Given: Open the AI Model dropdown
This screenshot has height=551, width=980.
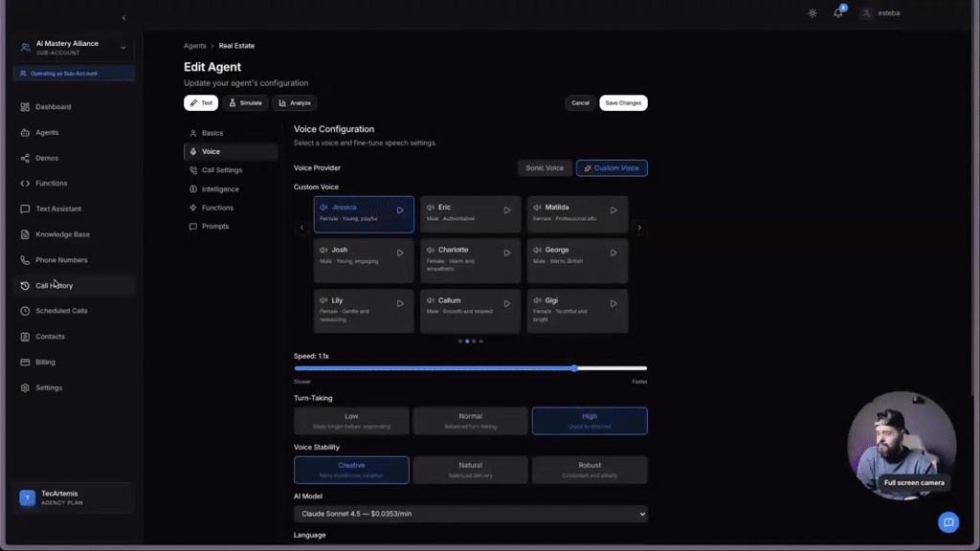Looking at the screenshot, I should click(470, 514).
